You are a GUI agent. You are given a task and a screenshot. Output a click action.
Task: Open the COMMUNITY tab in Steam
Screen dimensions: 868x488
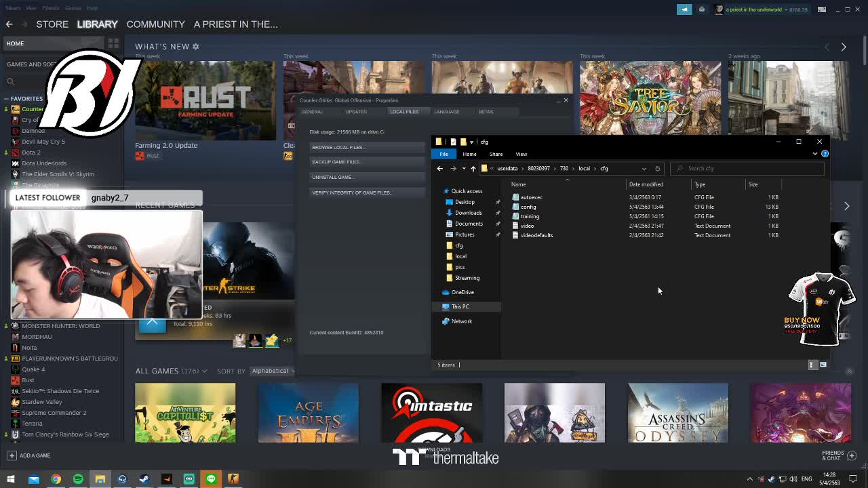point(155,24)
